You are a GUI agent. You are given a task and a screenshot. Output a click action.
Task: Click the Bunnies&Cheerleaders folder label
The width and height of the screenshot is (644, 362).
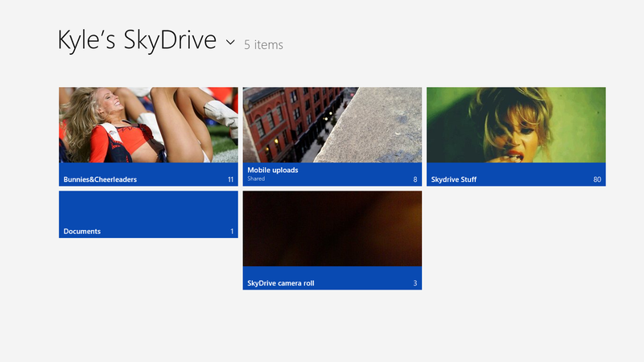(x=100, y=179)
